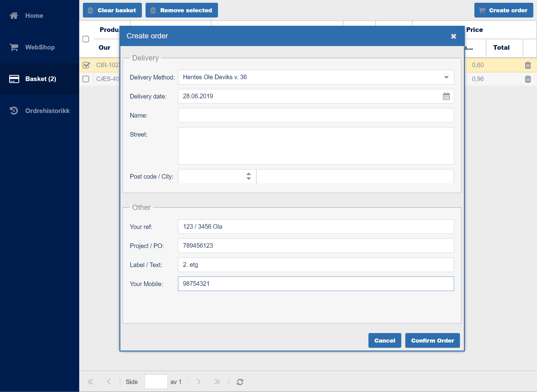537x392 pixels.
Task: Open the delivery date calendar picker
Action: point(446,96)
